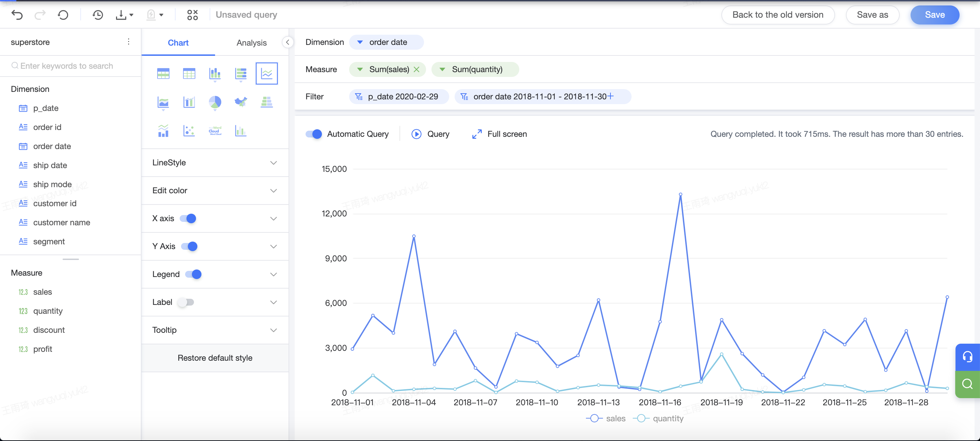Viewport: 980px width, 441px height.
Task: Switch to the Chart tab
Action: click(178, 43)
